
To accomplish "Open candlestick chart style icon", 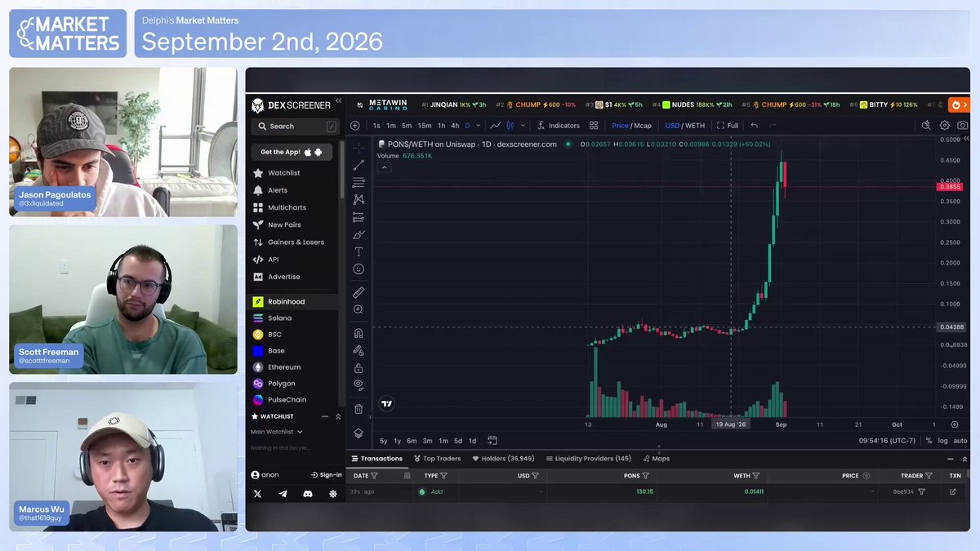I will click(510, 126).
